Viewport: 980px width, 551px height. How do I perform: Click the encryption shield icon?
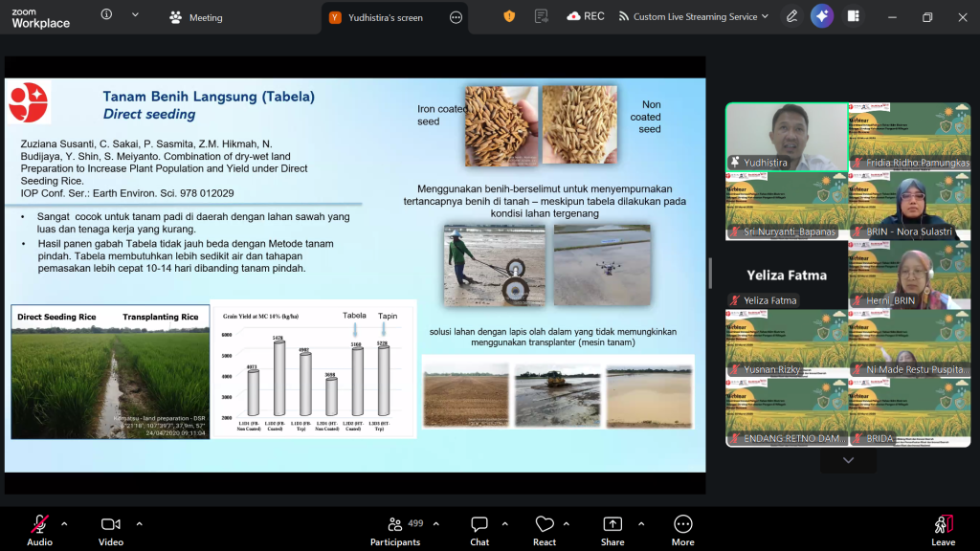tap(509, 17)
